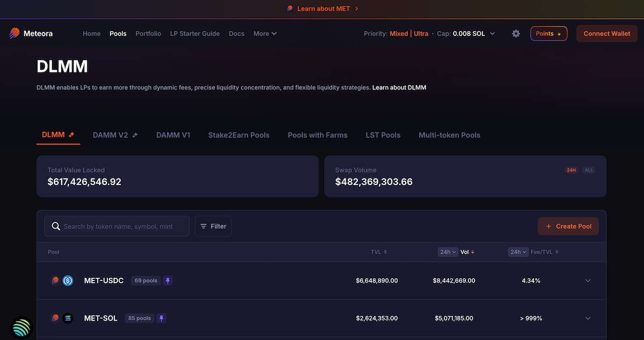Click the USDC token icon
The width and height of the screenshot is (644, 340).
click(x=68, y=280)
